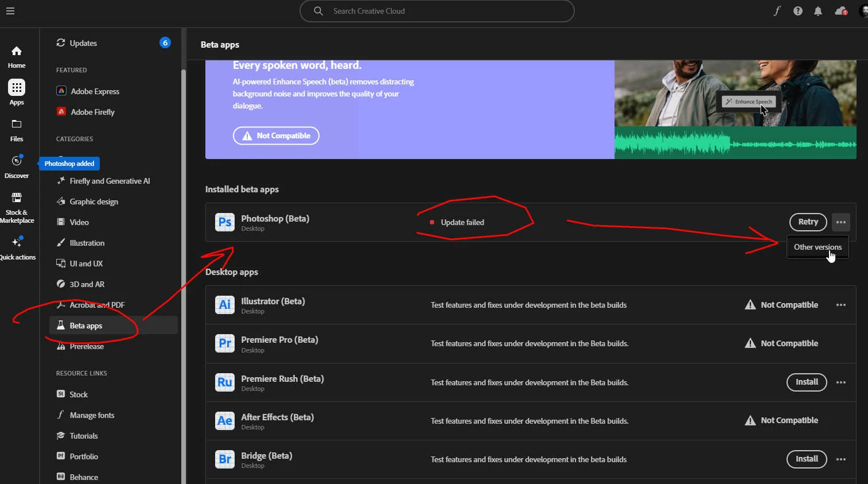Open Quick actions in left rail
Screen dimensions: 868x484
17,249
